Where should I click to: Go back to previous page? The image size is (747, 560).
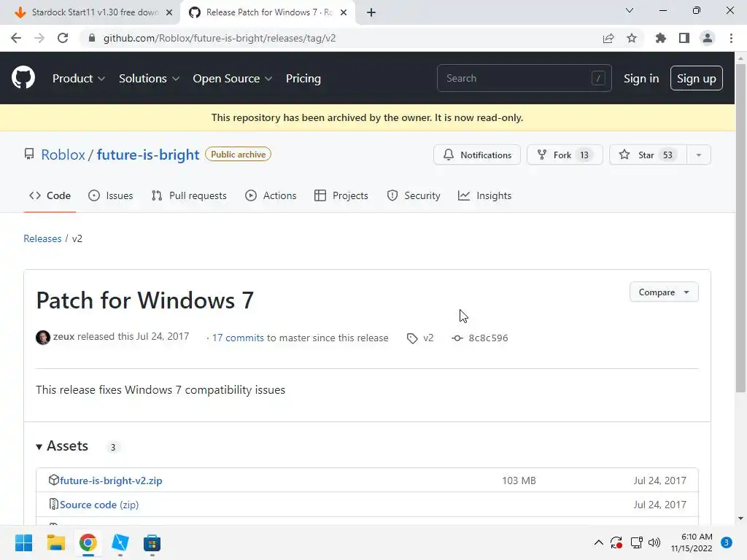[16, 38]
